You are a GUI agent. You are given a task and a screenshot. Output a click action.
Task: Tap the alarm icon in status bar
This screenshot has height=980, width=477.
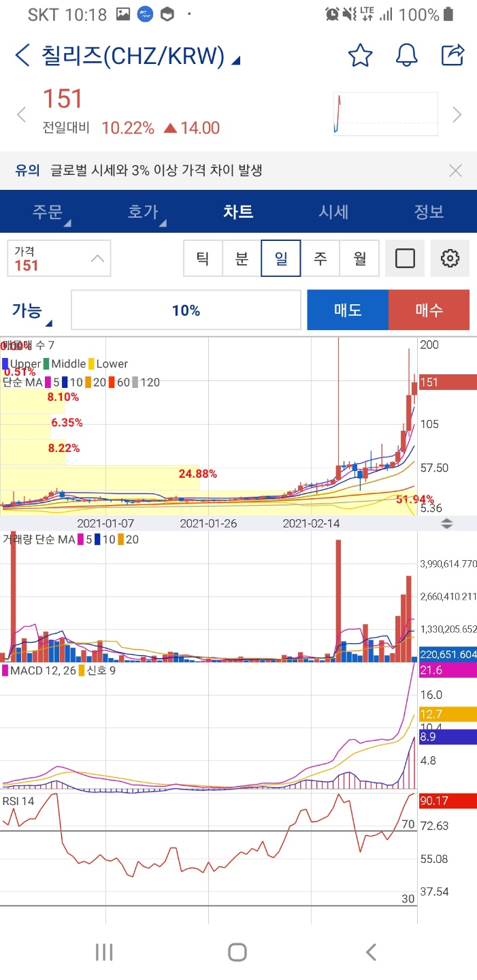click(332, 14)
